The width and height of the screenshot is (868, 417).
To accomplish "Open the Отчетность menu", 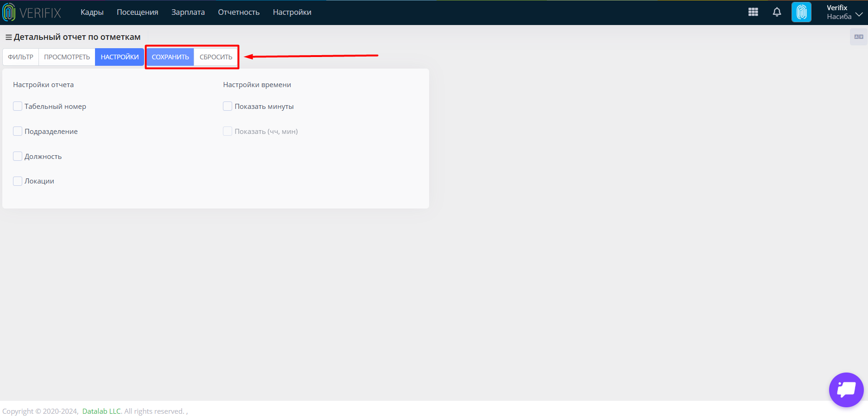I will coord(239,12).
